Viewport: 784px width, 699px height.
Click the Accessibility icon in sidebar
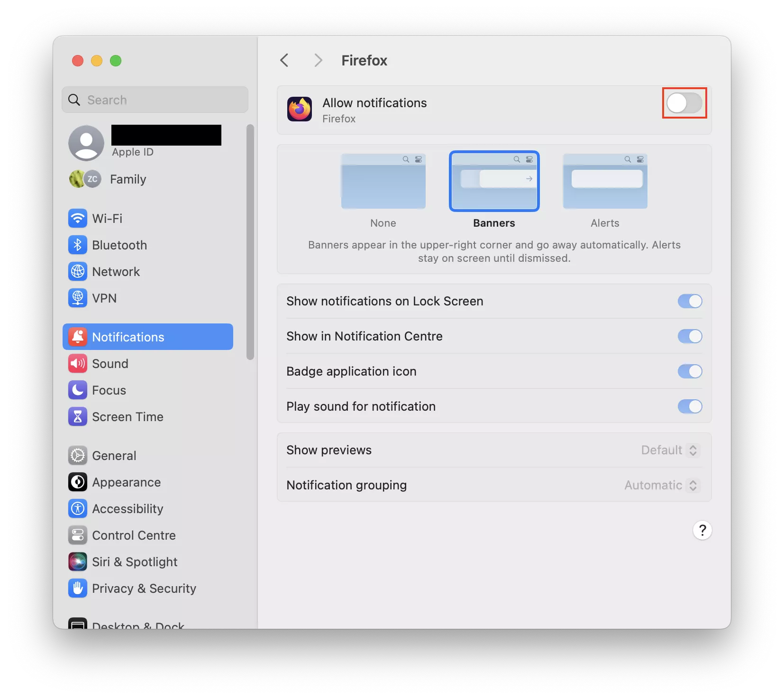[78, 509]
